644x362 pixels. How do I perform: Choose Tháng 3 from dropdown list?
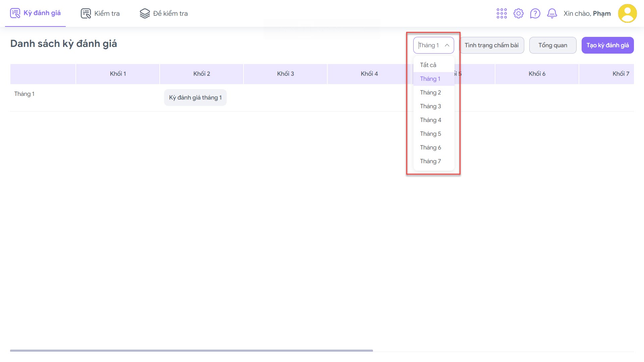click(x=430, y=106)
